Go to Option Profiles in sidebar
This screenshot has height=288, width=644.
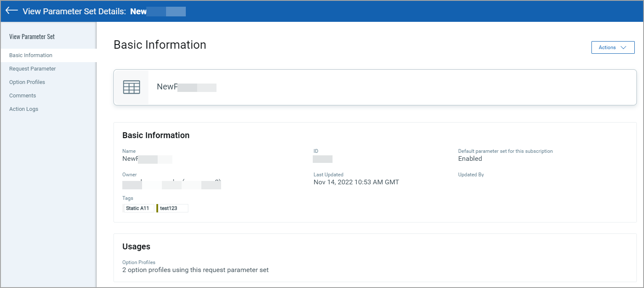tap(27, 82)
